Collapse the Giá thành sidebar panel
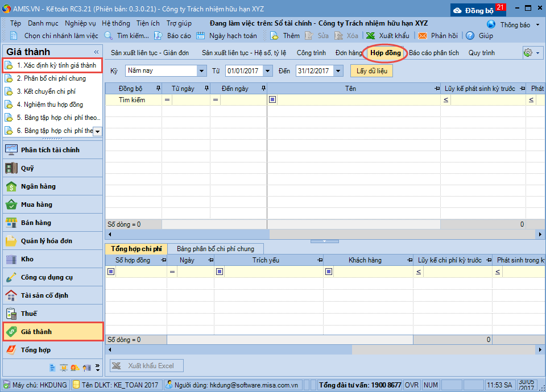This screenshot has width=546, height=392. [96, 52]
